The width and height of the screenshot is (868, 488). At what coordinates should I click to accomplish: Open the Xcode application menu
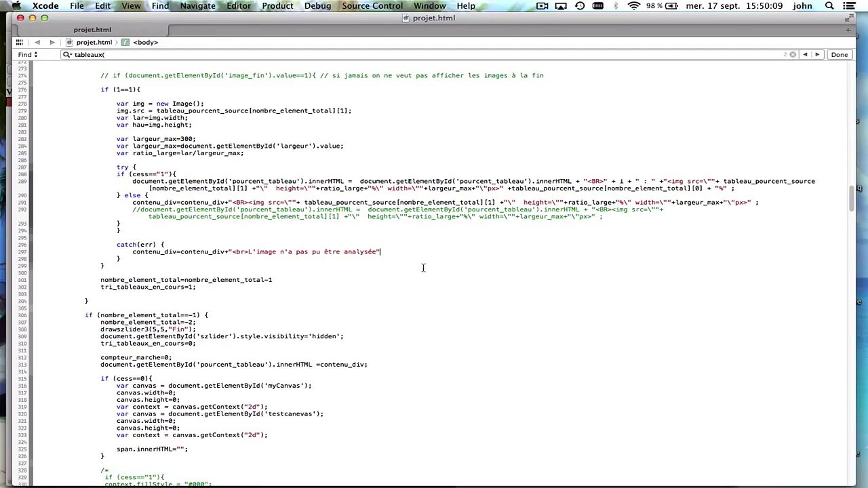45,6
